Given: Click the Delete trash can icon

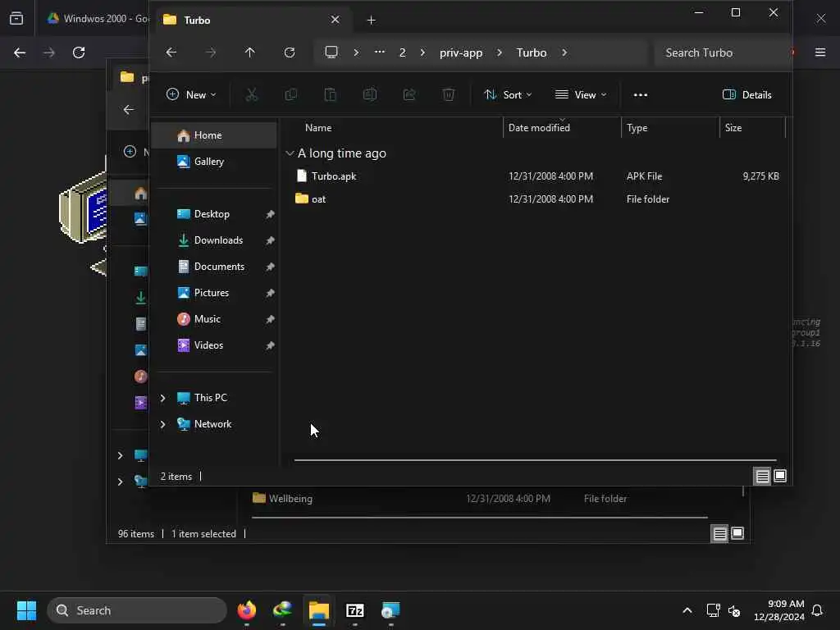Looking at the screenshot, I should (449, 95).
